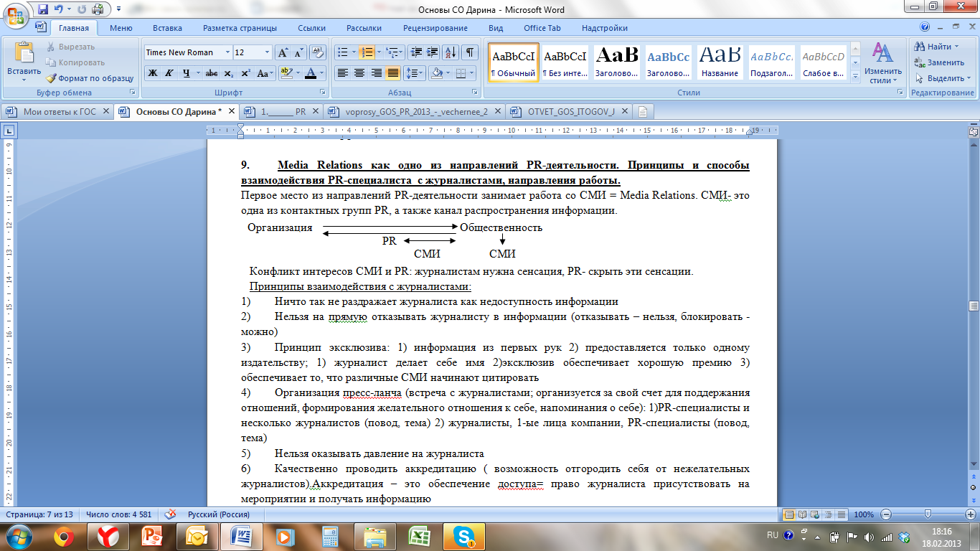
Task: Click the Replace (Заменить) icon button
Action: click(x=941, y=62)
